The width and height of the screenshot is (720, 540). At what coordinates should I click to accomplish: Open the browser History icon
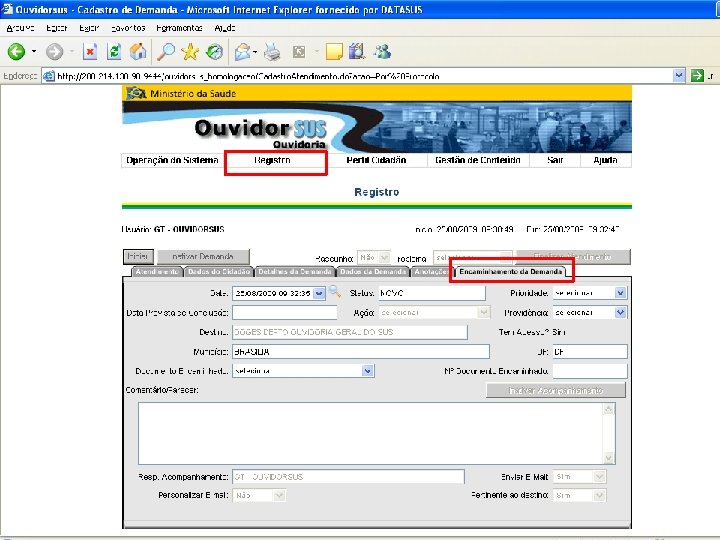(214, 51)
